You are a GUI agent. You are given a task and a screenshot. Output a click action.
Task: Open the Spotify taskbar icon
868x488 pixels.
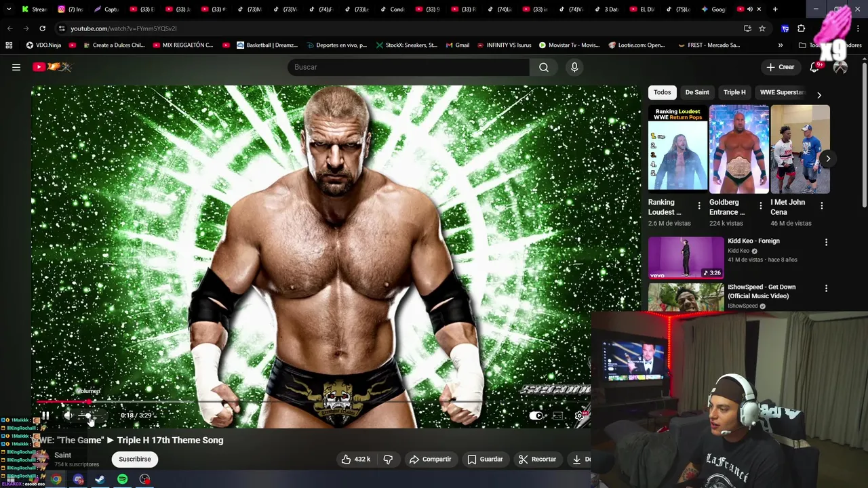[122, 479]
